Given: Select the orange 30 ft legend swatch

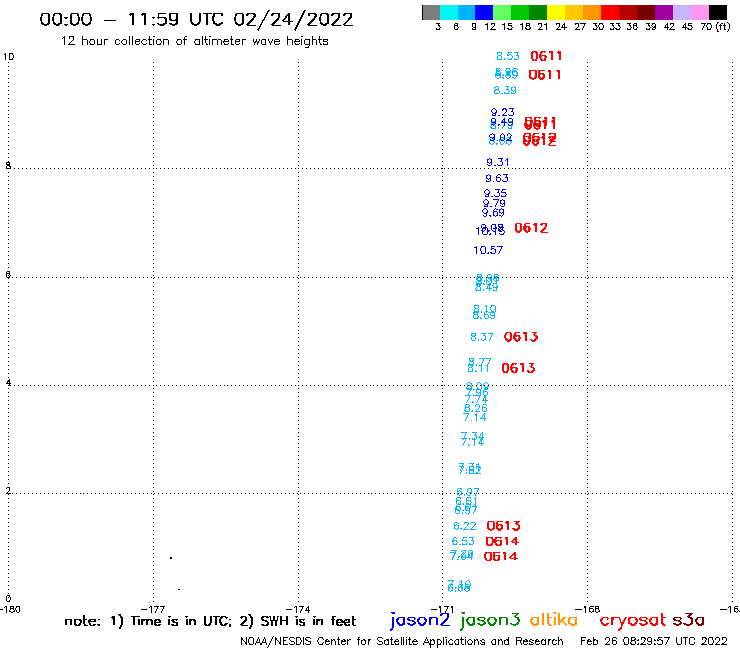Looking at the screenshot, I should (592, 12).
